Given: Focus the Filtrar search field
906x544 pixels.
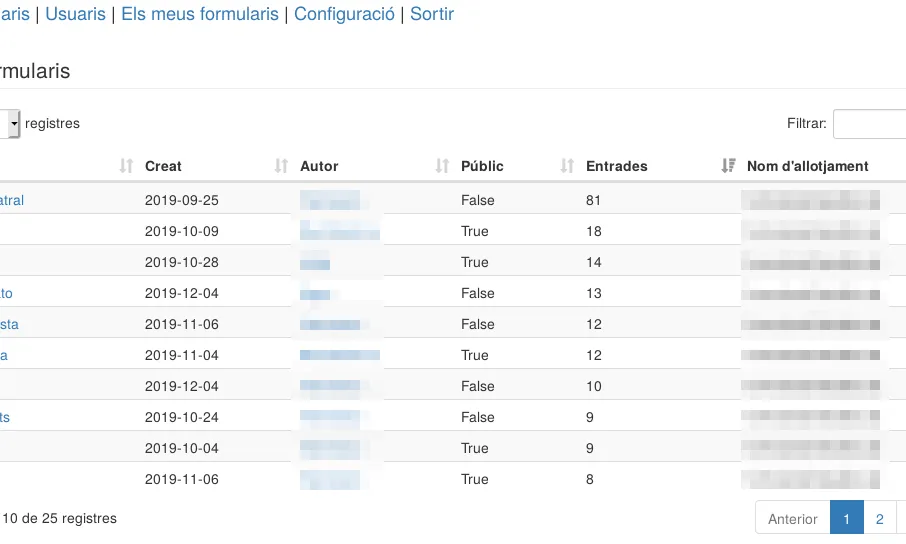Looking at the screenshot, I should point(869,123).
